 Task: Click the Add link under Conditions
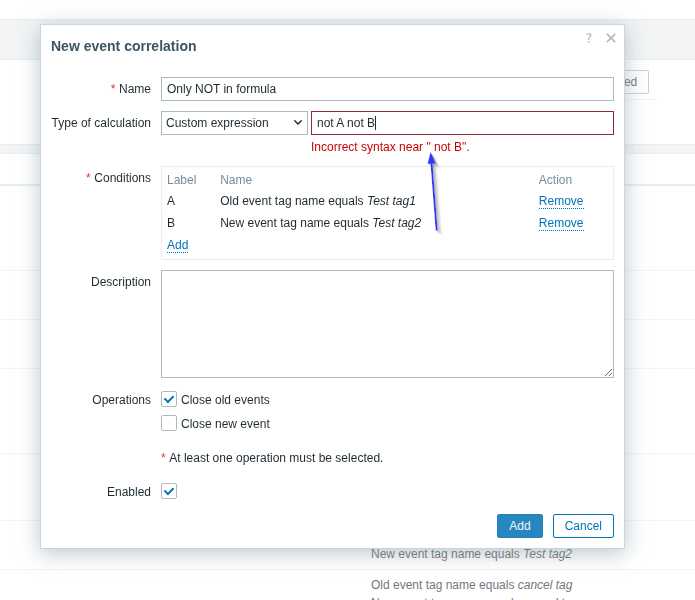point(177,245)
